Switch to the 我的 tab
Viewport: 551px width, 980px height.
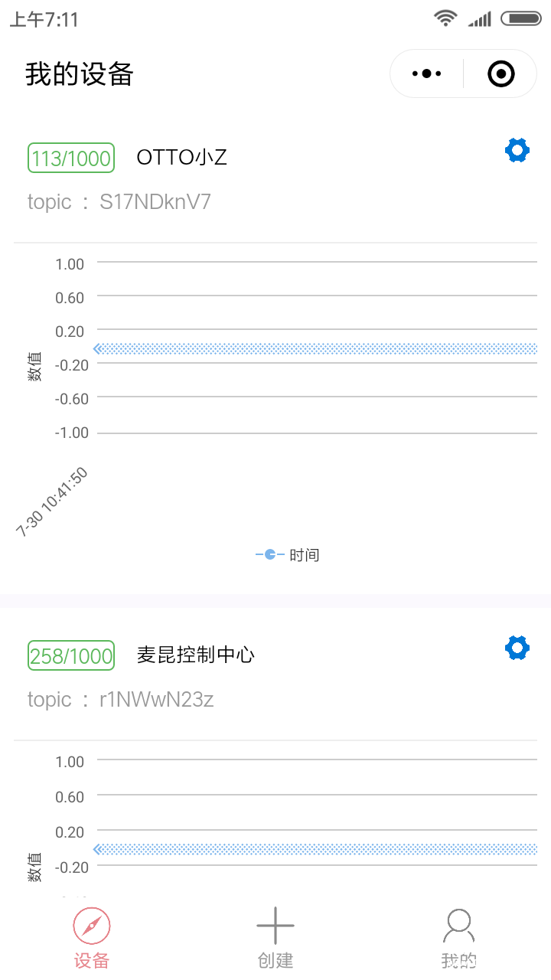tap(458, 960)
